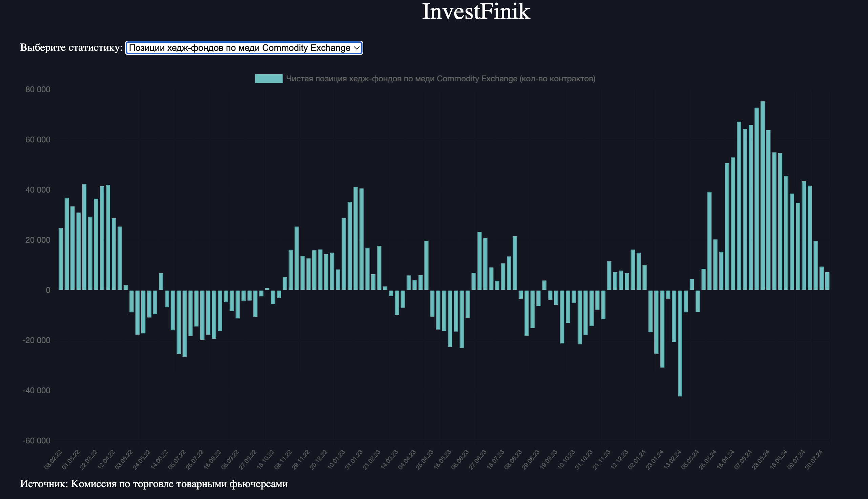Image resolution: width=868 pixels, height=499 pixels.
Task: Click x-axis date label 27.09.22
Action: (247, 460)
